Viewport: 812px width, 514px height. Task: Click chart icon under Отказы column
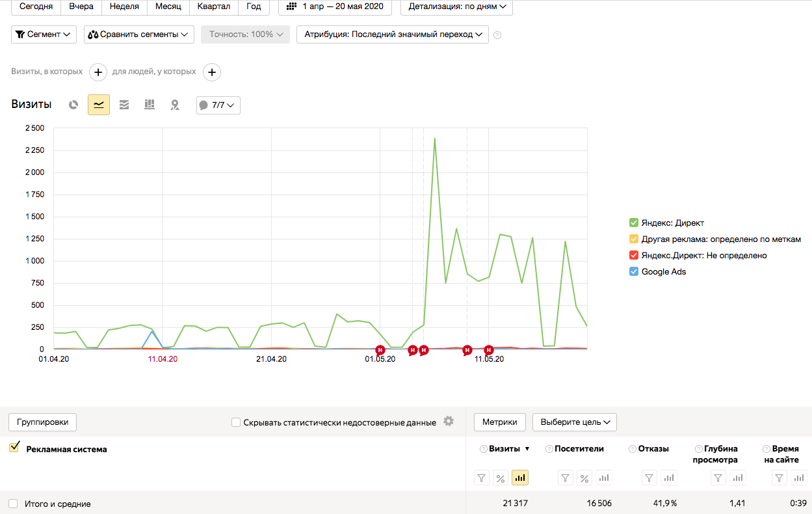point(669,478)
